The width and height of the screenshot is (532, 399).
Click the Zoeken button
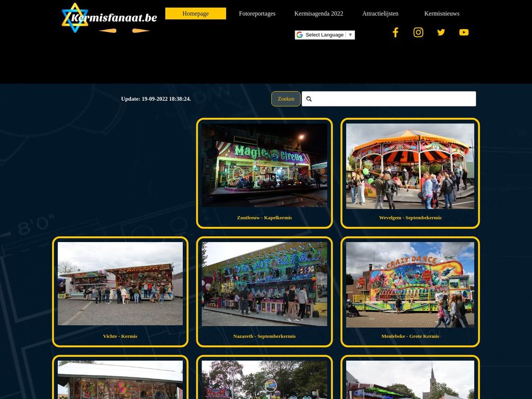pos(286,99)
